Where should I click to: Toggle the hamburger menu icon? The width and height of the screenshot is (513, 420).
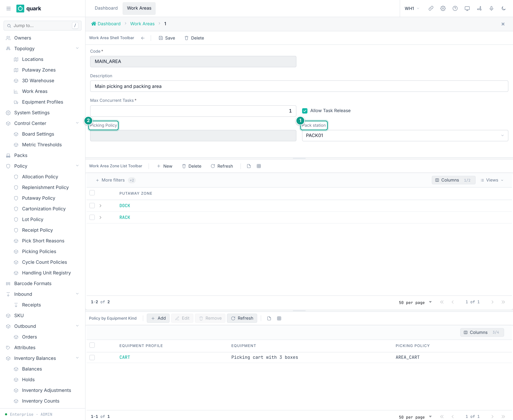click(x=9, y=9)
